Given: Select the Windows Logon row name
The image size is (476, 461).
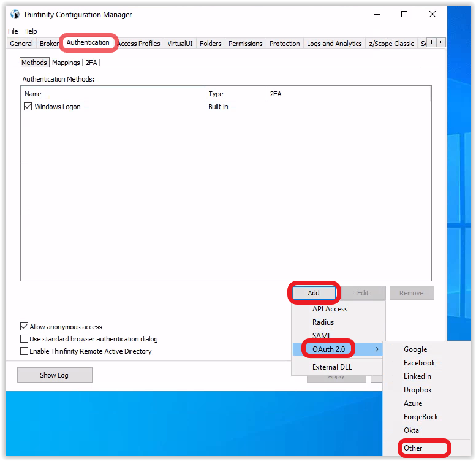Looking at the screenshot, I should [58, 107].
